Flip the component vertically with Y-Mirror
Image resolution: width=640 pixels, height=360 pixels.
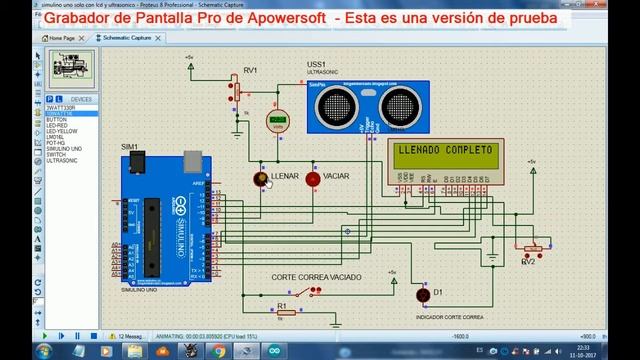point(38,322)
